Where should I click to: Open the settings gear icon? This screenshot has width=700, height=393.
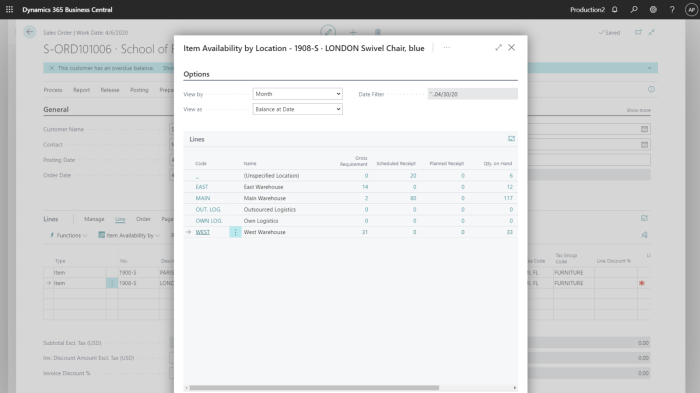coord(653,9)
